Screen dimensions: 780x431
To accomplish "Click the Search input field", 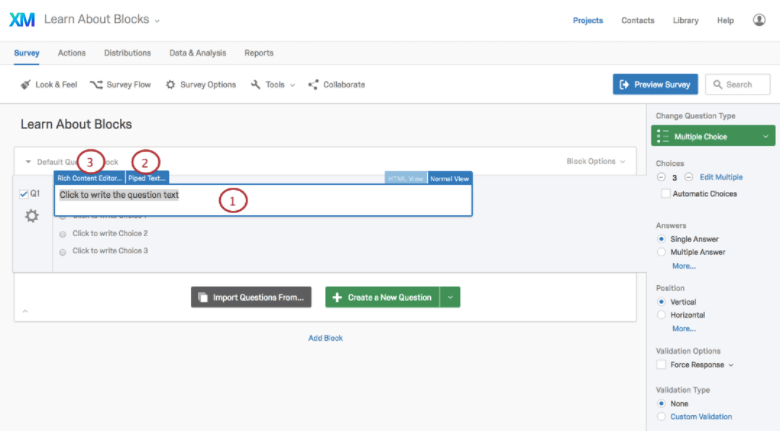I will 738,84.
